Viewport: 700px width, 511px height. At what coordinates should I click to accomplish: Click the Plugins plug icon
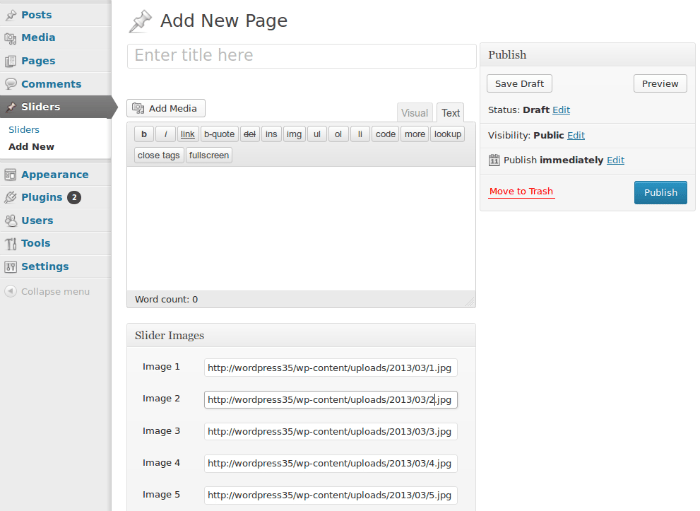[x=11, y=198]
